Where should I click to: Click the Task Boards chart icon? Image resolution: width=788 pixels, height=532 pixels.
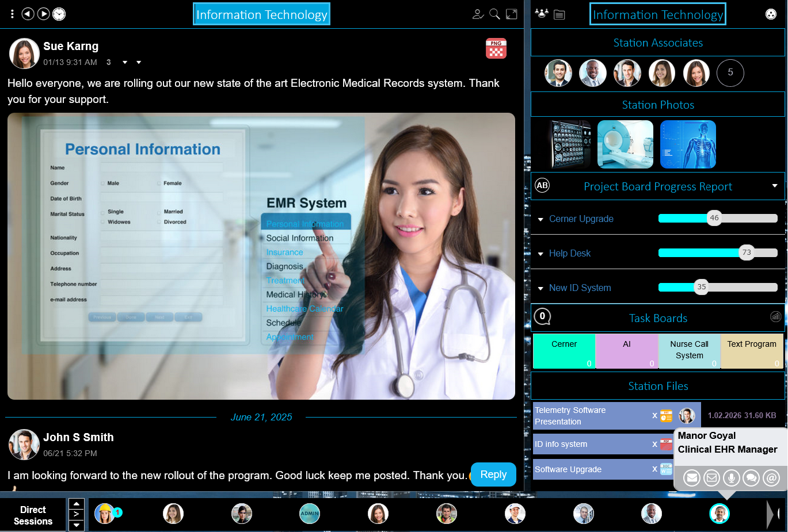pyautogui.click(x=775, y=316)
